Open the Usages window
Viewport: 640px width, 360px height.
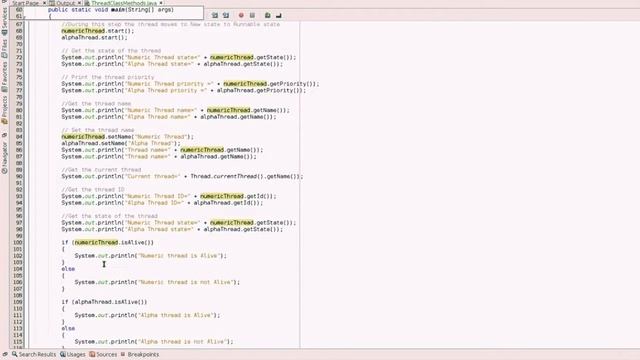pos(73,354)
